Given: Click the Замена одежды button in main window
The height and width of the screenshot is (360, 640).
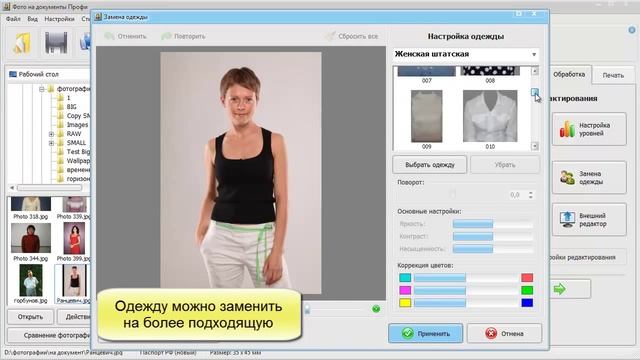Looking at the screenshot, I should [x=589, y=178].
